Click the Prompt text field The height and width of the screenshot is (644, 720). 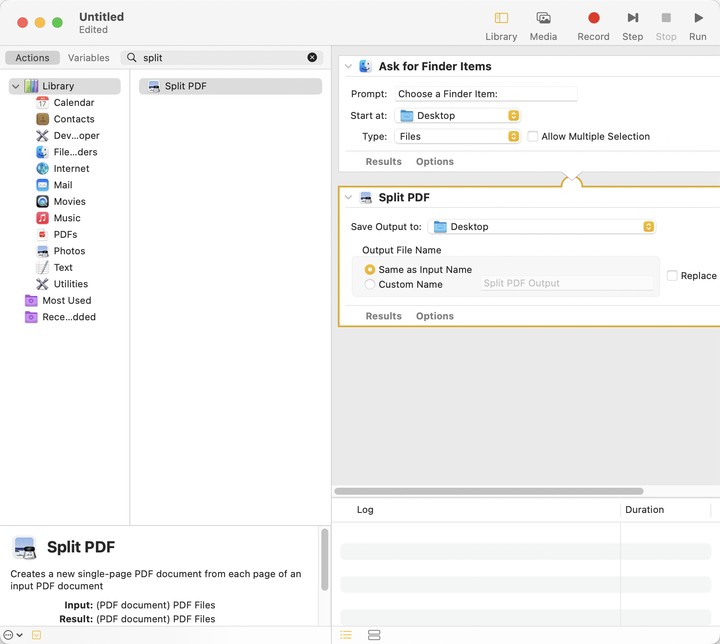pyautogui.click(x=486, y=94)
